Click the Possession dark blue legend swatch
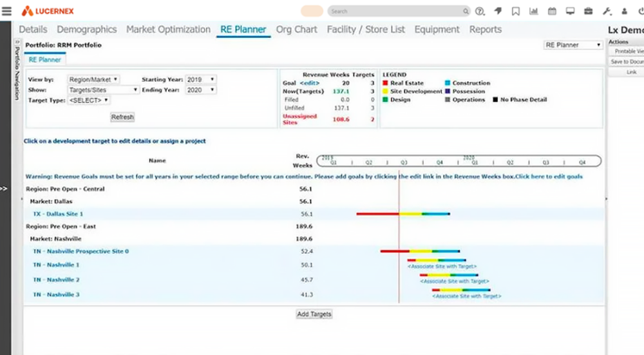 click(448, 91)
